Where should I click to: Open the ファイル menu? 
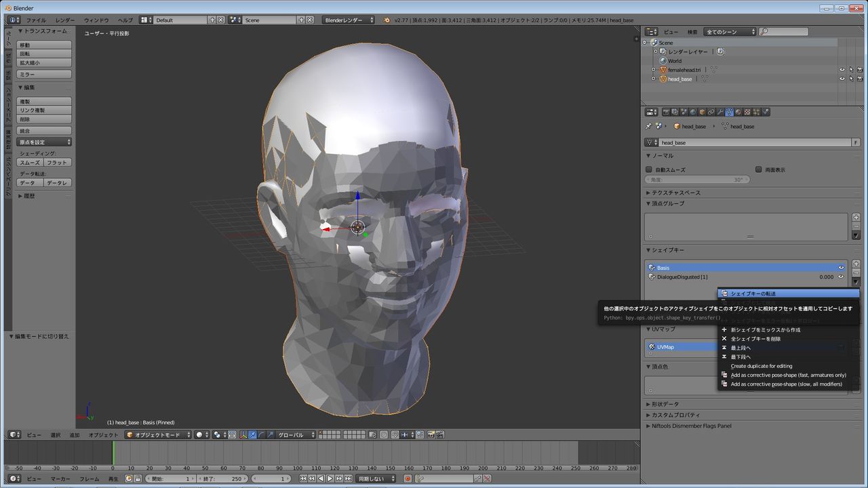pos(35,20)
